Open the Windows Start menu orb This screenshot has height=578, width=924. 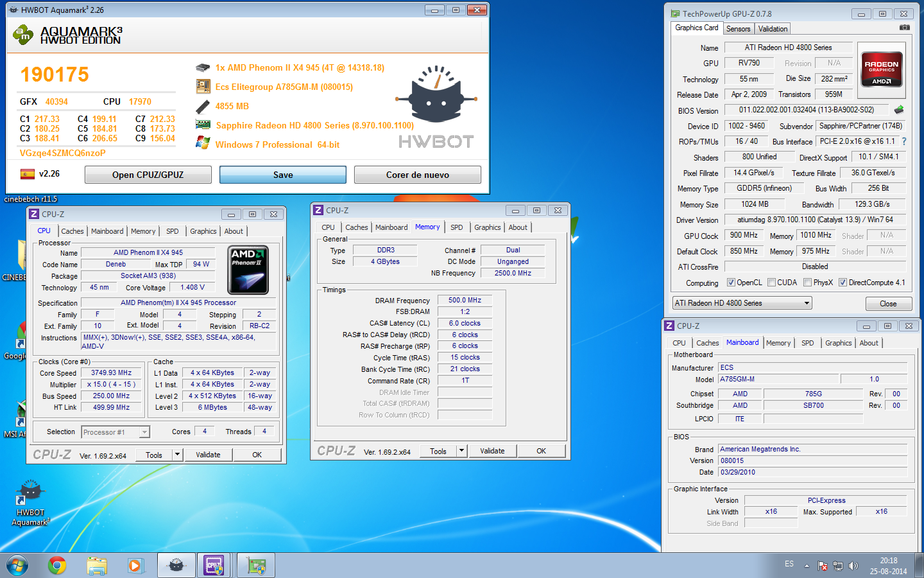tap(17, 566)
